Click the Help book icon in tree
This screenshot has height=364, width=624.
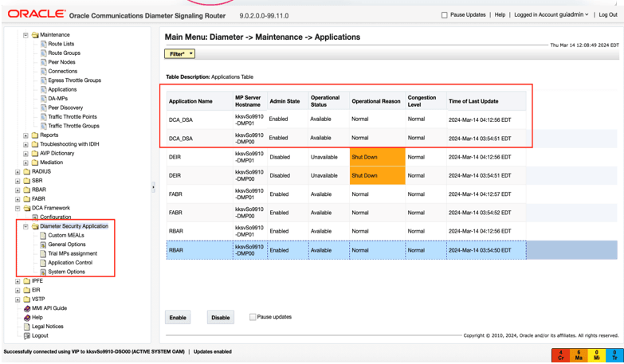(x=26, y=318)
